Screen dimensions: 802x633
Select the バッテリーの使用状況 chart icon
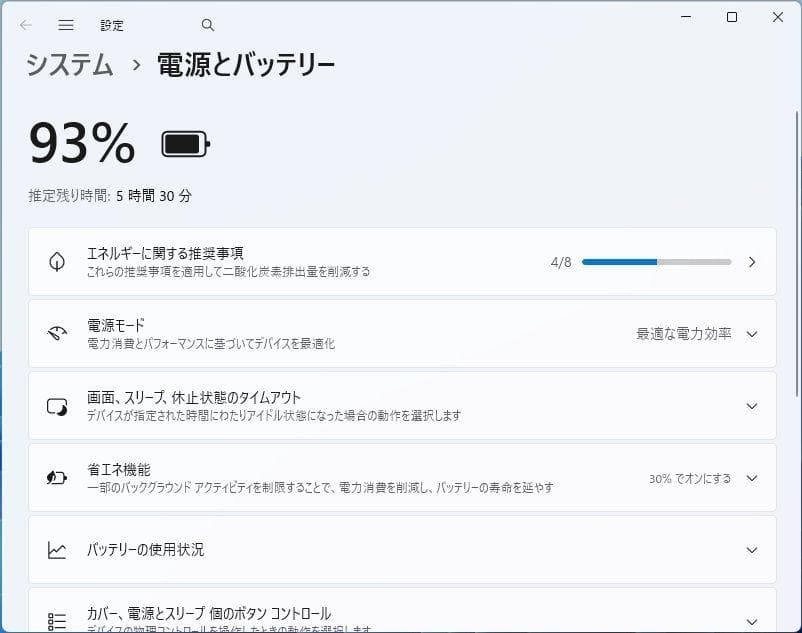pos(58,550)
